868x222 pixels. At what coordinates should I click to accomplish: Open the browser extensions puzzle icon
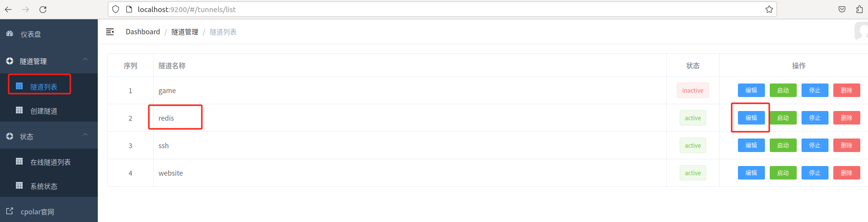click(x=859, y=10)
